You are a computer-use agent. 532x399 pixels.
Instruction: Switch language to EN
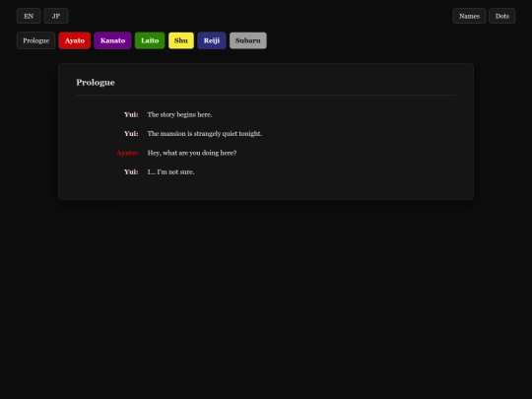[29, 16]
